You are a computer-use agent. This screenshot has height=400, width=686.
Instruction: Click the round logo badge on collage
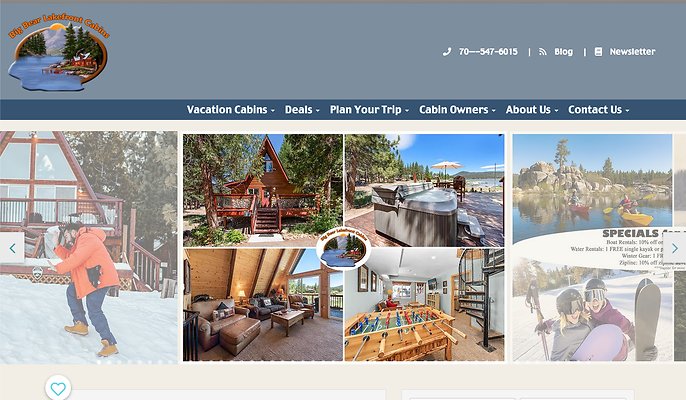pyautogui.click(x=343, y=249)
